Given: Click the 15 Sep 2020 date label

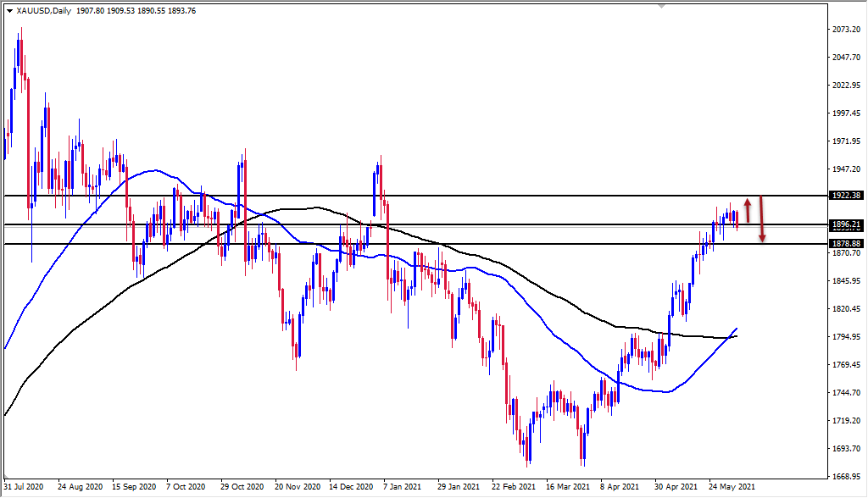Looking at the screenshot, I should tap(134, 487).
